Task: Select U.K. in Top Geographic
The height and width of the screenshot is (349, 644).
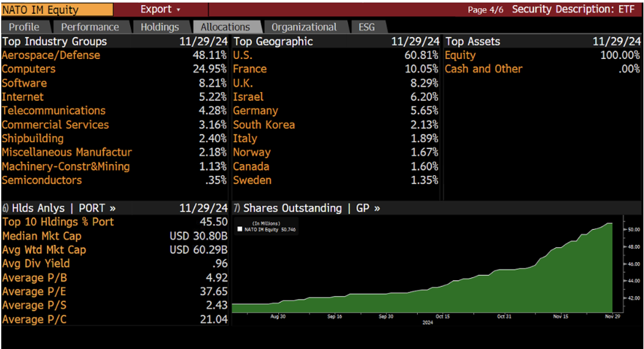Action: 335,83
